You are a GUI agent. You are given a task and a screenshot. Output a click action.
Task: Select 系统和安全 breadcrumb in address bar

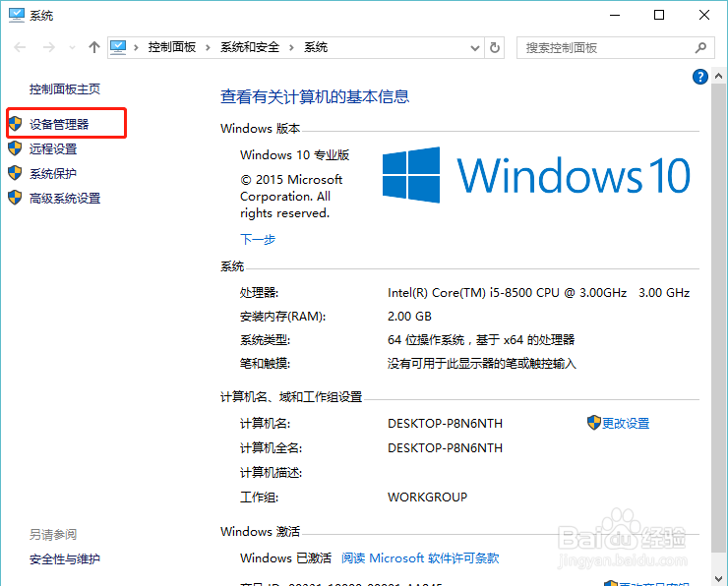(x=250, y=47)
